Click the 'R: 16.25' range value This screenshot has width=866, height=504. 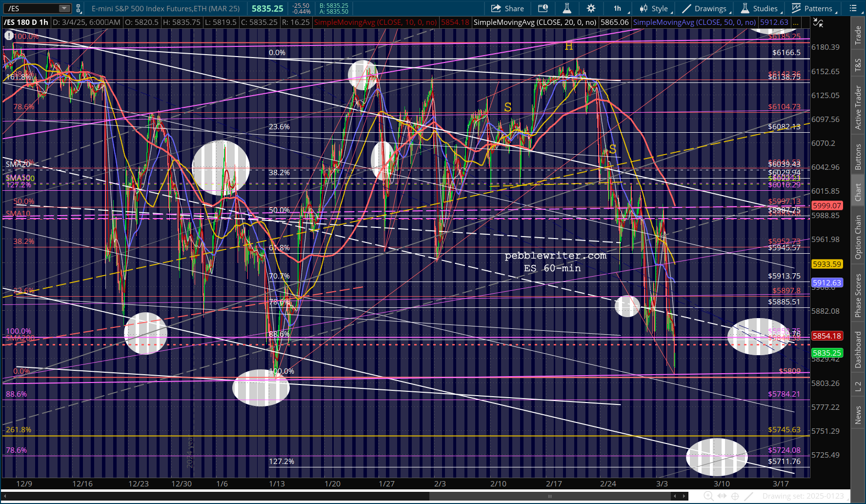tap(296, 22)
